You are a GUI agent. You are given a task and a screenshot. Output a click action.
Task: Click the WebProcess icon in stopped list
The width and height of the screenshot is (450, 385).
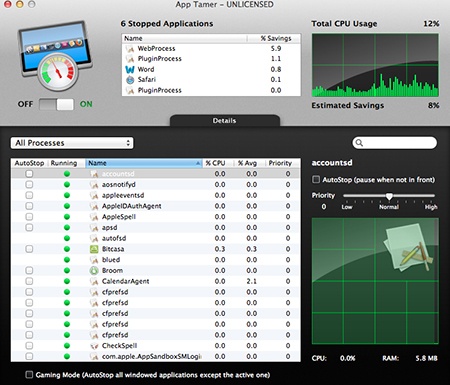point(130,49)
